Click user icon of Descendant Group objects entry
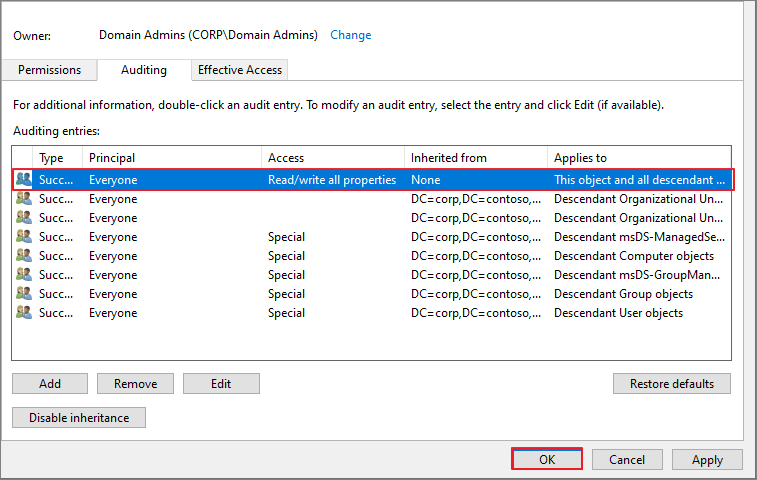The width and height of the screenshot is (757, 480). pyautogui.click(x=23, y=294)
